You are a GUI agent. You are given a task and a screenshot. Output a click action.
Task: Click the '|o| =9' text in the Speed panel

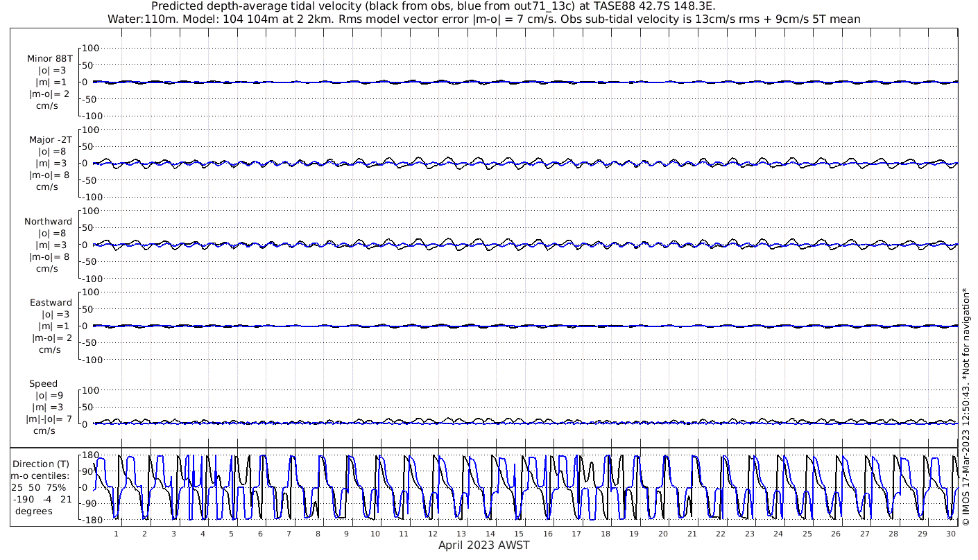click(49, 396)
